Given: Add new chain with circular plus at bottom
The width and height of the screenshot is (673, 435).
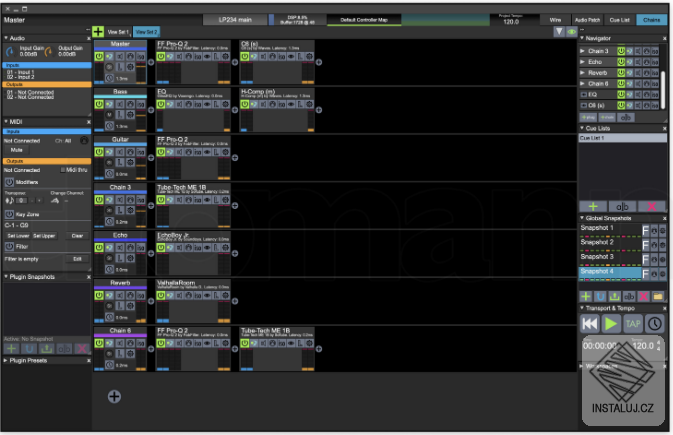Looking at the screenshot, I should (x=114, y=396).
